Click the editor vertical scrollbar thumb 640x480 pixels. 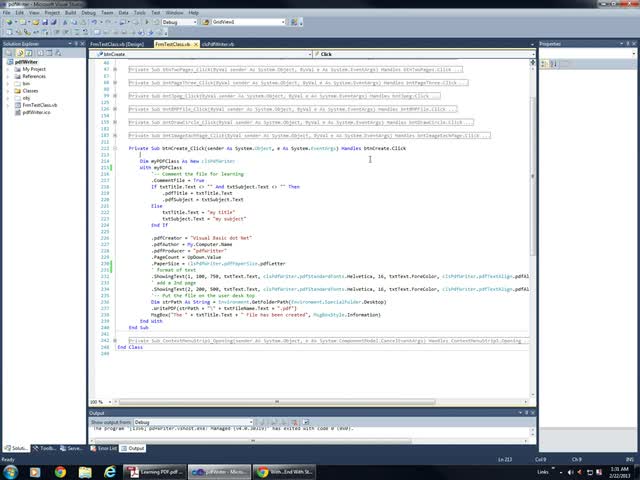(x=532, y=176)
